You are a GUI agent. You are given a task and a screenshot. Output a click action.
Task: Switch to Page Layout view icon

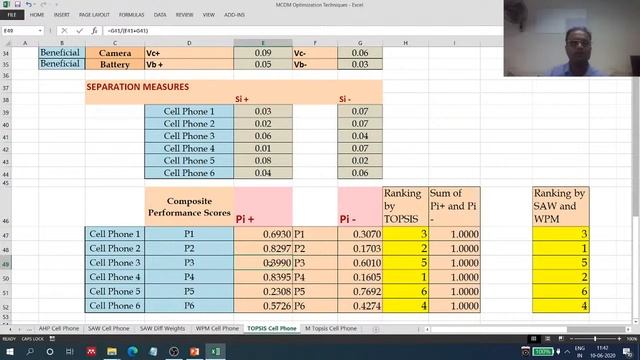click(x=547, y=339)
